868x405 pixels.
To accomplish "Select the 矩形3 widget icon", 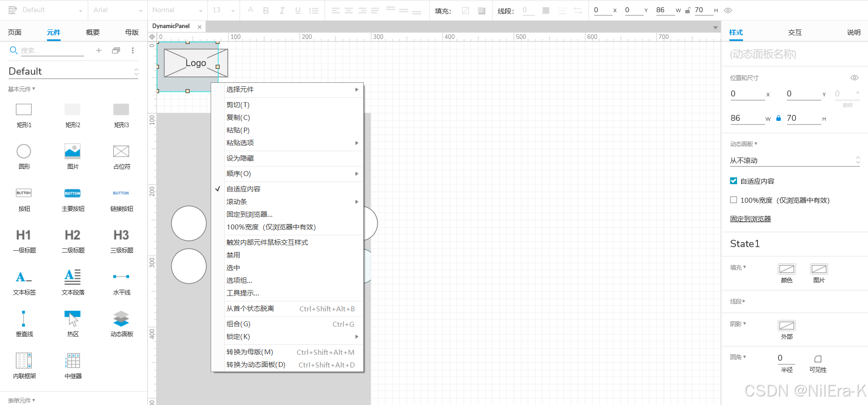I will [121, 110].
